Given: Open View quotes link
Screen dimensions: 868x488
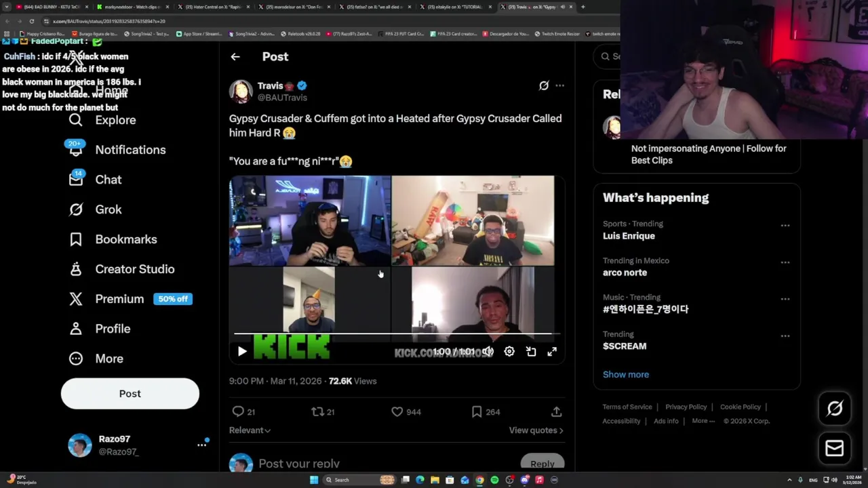Looking at the screenshot, I should click(x=536, y=430).
